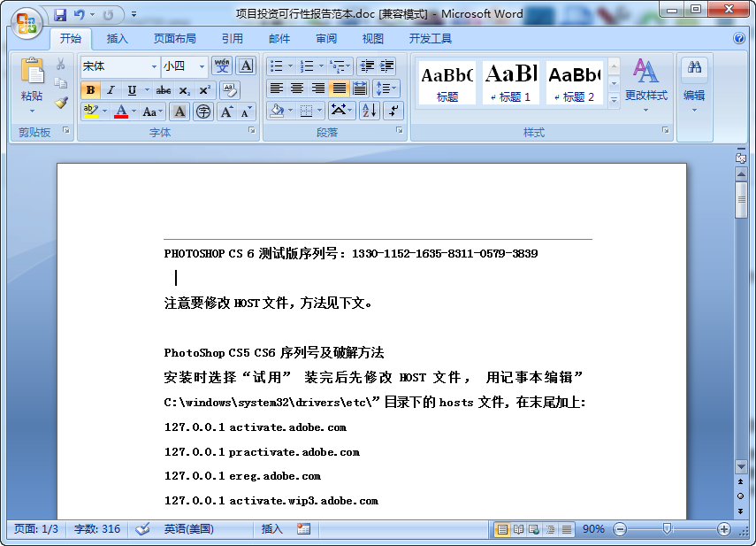Viewport: 756px width, 546px height.
Task: Click the zoom slider handle
Action: [667, 529]
